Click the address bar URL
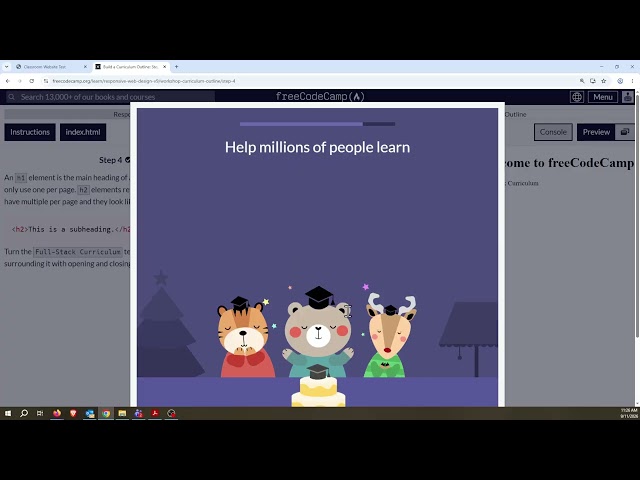This screenshot has height=480, width=640. pos(144,81)
